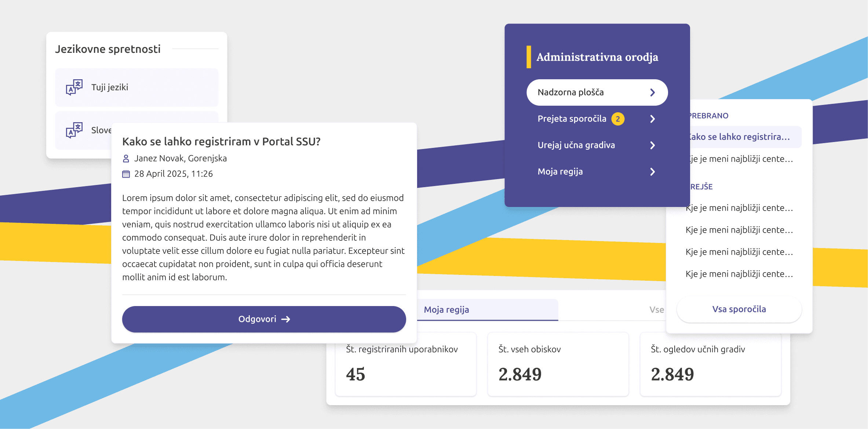This screenshot has height=429, width=868.
Task: Click the chevron beside Moja regija menu
Action: [652, 172]
